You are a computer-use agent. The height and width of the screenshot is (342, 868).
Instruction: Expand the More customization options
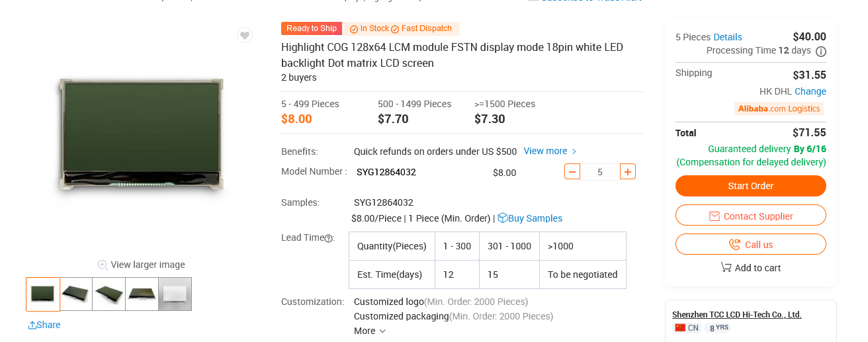click(370, 331)
